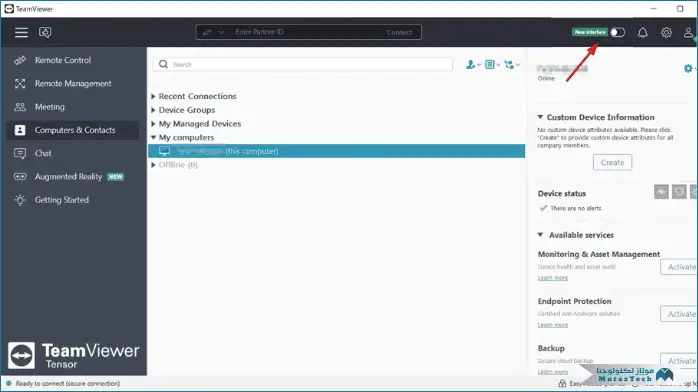The image size is (698, 392).
Task: Click the Easy Access lock icon
Action: [562, 384]
